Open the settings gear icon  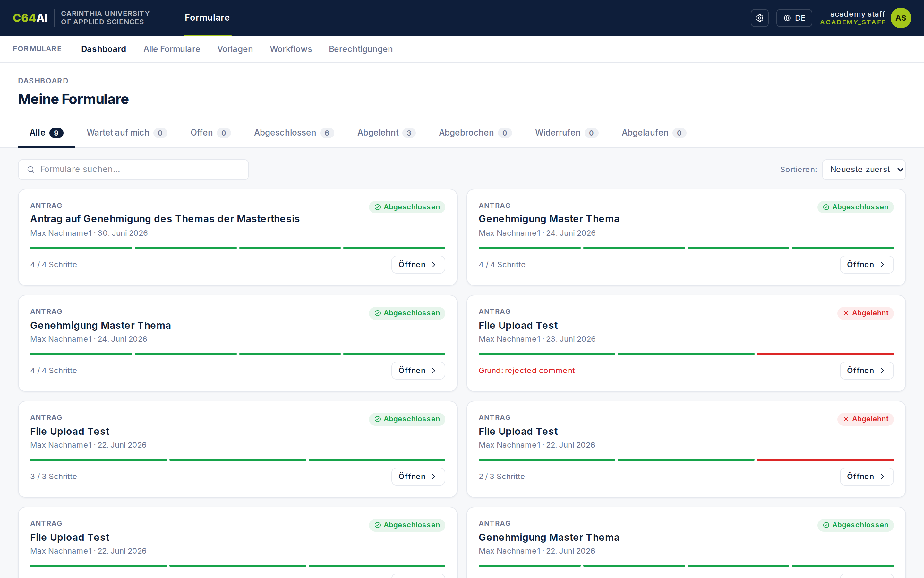[x=759, y=18]
